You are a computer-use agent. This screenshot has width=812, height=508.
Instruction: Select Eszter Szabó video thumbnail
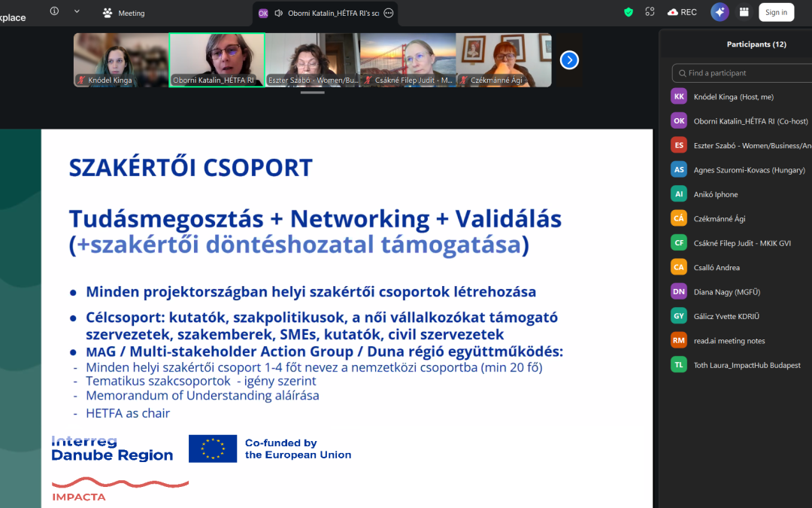click(x=312, y=59)
